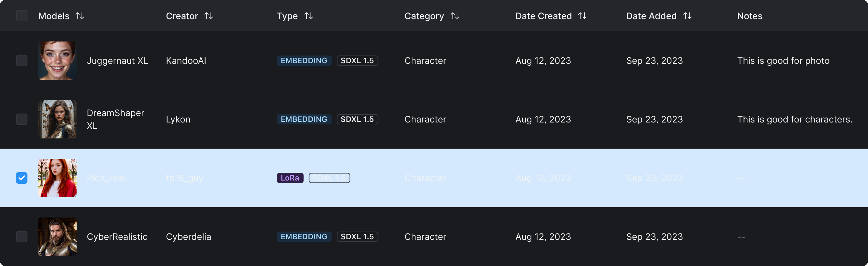Click the EMBEDDING tag on Juggernaut XL
Image resolution: width=868 pixels, height=266 pixels.
coord(304,61)
